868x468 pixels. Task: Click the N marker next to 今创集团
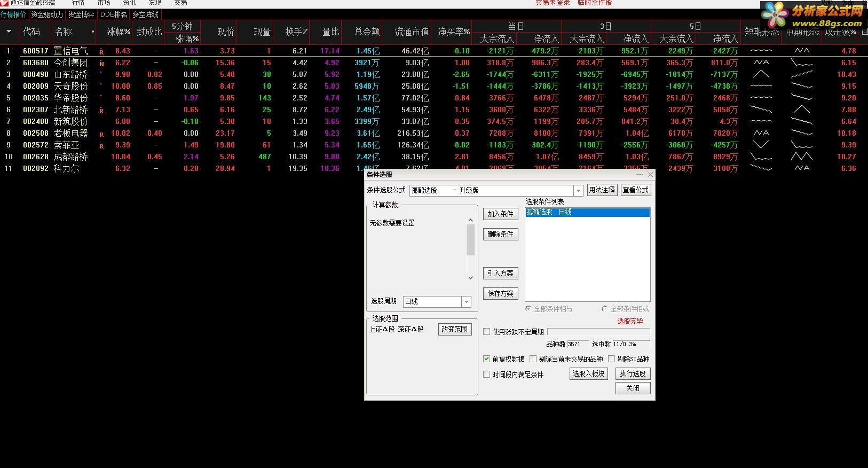(101, 64)
